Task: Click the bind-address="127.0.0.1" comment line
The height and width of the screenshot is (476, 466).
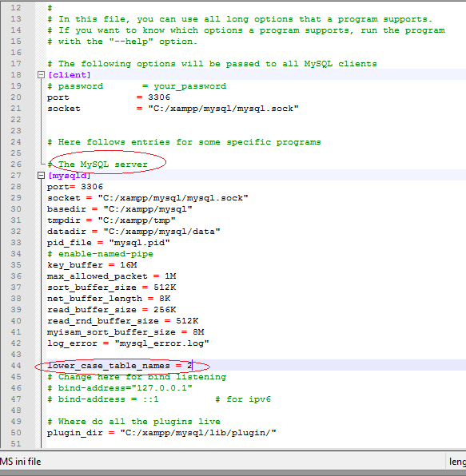Action: click(x=120, y=388)
